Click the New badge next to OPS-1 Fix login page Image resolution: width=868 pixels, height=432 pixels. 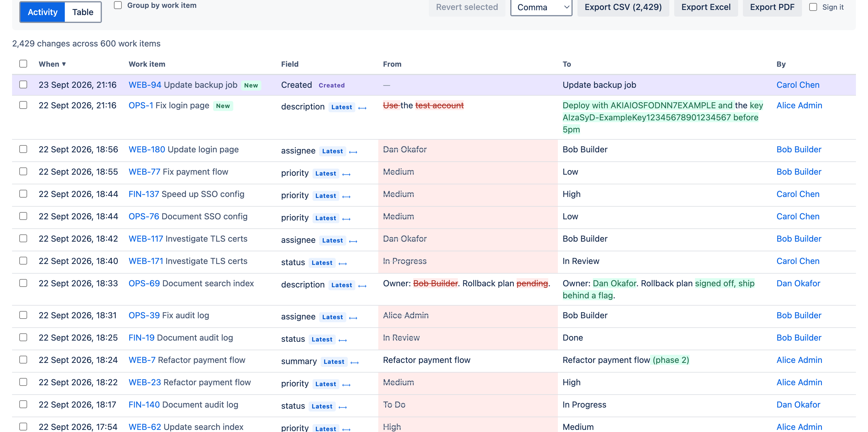coord(223,106)
